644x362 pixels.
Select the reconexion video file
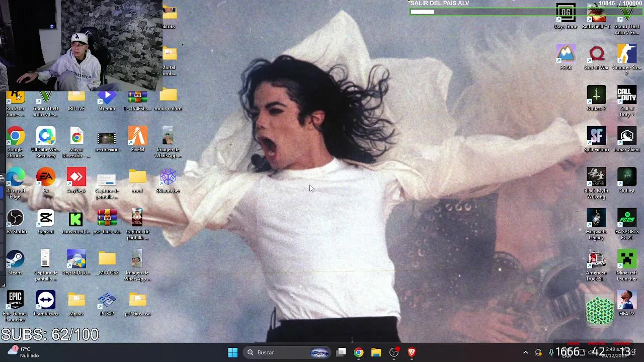tap(107, 142)
